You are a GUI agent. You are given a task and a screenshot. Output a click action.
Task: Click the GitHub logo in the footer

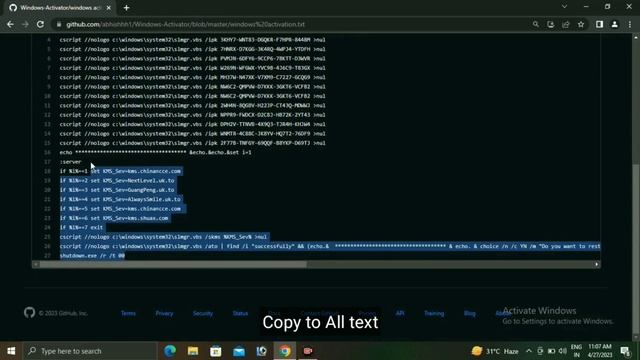29,313
